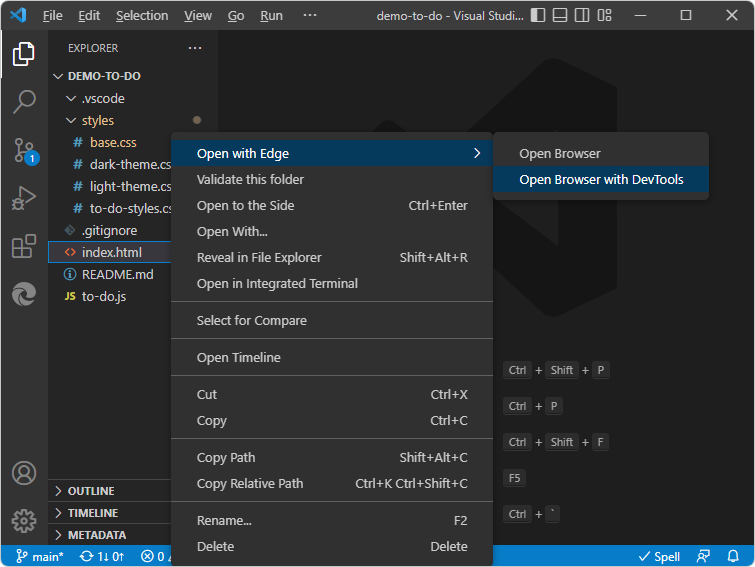Click Synchronize Changes in status bar
Viewport: 755px width, 567px height.
(102, 556)
